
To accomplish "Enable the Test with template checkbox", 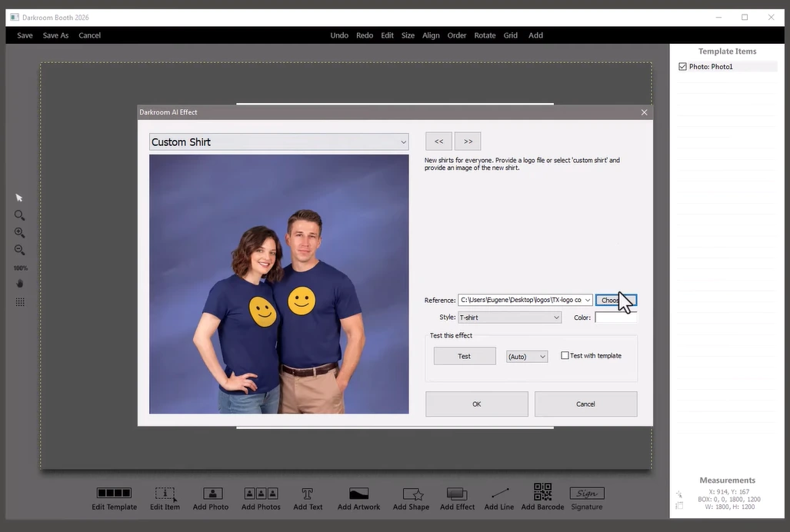I will coord(565,355).
